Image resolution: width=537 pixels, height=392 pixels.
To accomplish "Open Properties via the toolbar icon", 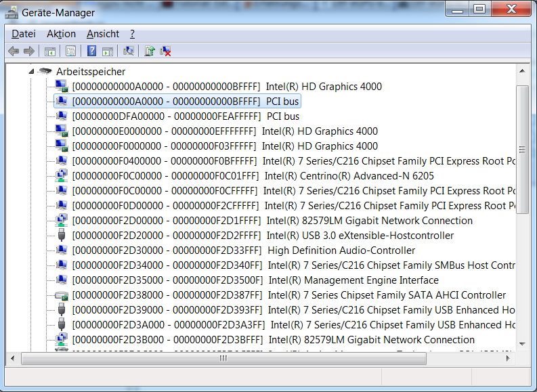I will 70,51.
